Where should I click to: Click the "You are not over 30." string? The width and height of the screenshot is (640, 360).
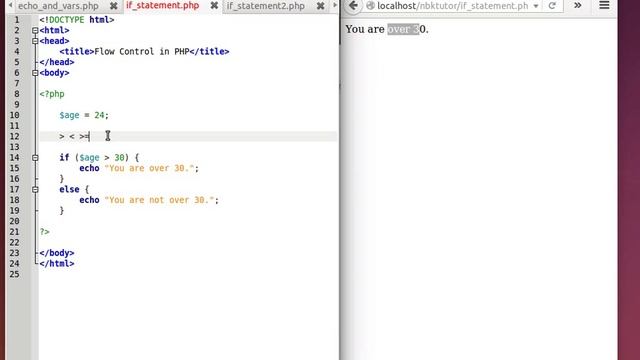(159, 200)
